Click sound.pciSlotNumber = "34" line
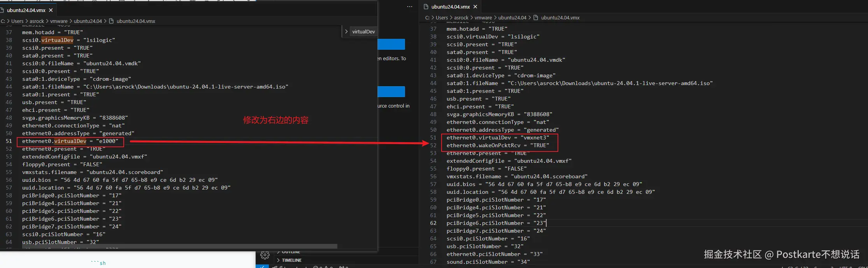This screenshot has width=868, height=268. tap(488, 262)
